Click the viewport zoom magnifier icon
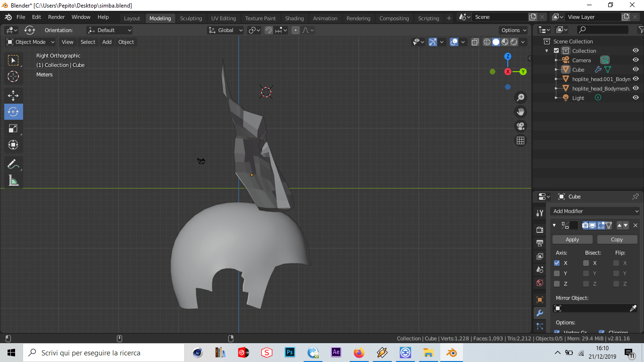644x362 pixels. [x=520, y=98]
